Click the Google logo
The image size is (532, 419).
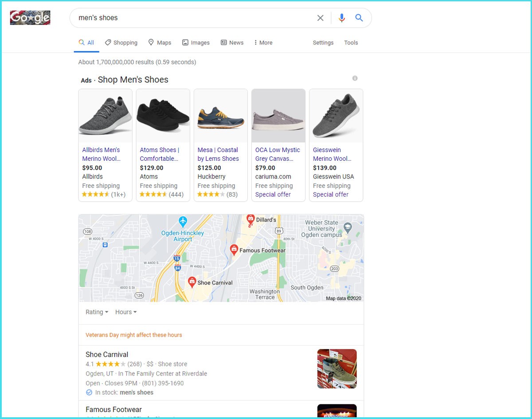[30, 18]
